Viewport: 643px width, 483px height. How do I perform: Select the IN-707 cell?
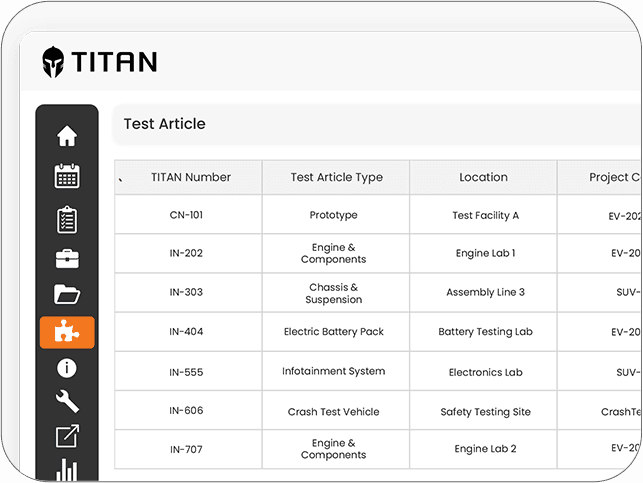click(x=188, y=449)
